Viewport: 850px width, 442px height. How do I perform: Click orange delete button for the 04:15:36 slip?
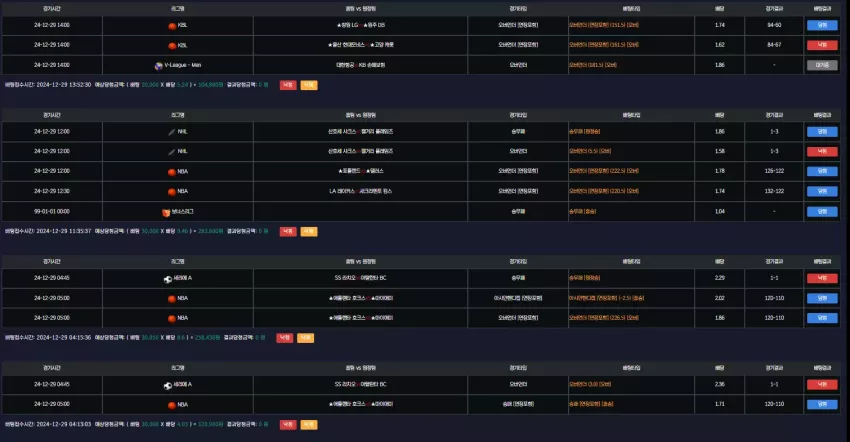coord(305,338)
